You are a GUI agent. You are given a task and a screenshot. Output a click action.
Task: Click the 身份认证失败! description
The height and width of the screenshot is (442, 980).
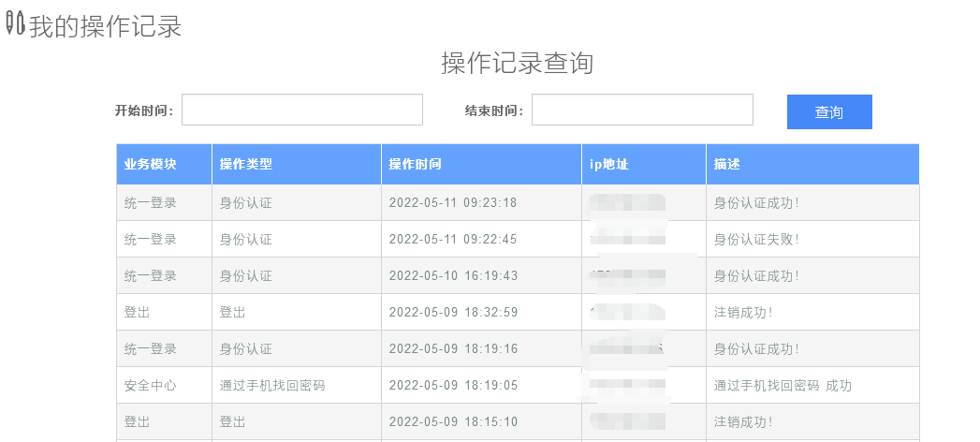coord(756,240)
